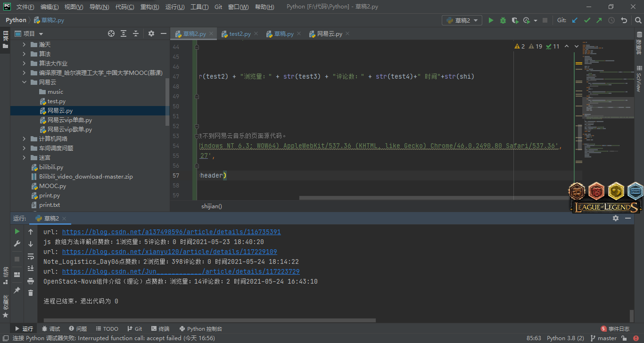Click the Git push arrow icon
The image size is (644, 343).
tap(599, 20)
